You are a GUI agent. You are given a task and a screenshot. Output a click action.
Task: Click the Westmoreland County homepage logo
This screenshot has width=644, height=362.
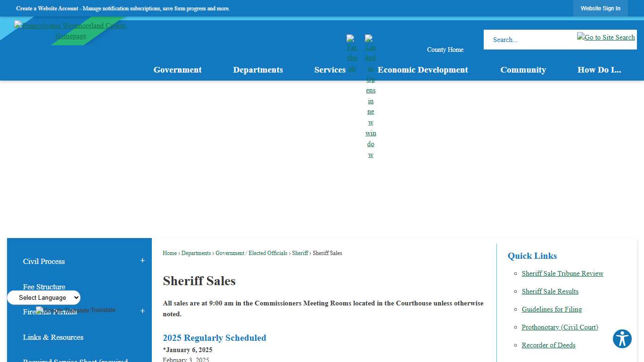[x=71, y=30]
